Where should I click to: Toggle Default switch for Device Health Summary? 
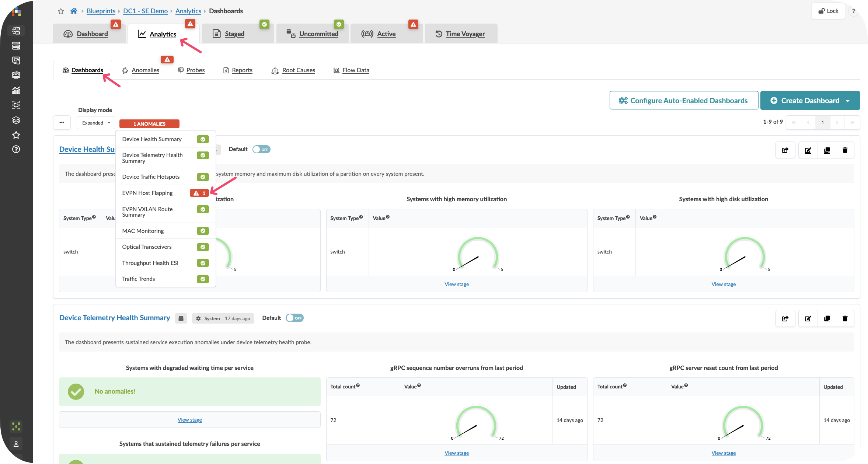click(x=261, y=149)
